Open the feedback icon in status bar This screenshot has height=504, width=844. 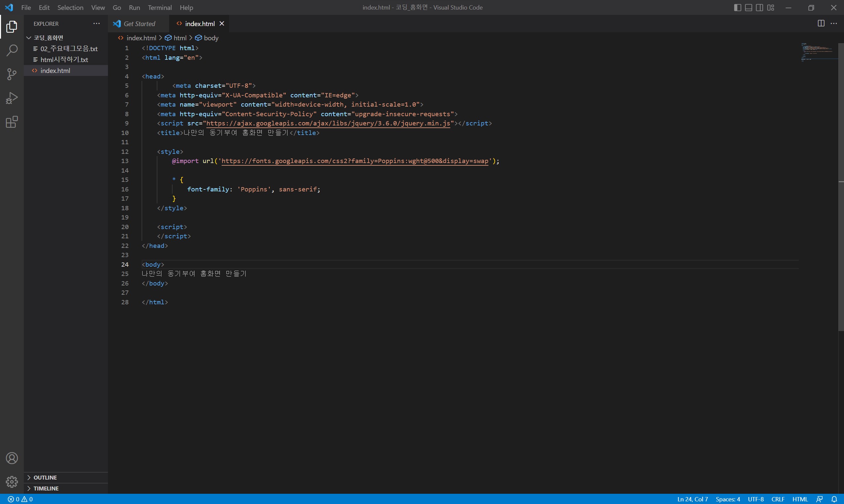[819, 499]
